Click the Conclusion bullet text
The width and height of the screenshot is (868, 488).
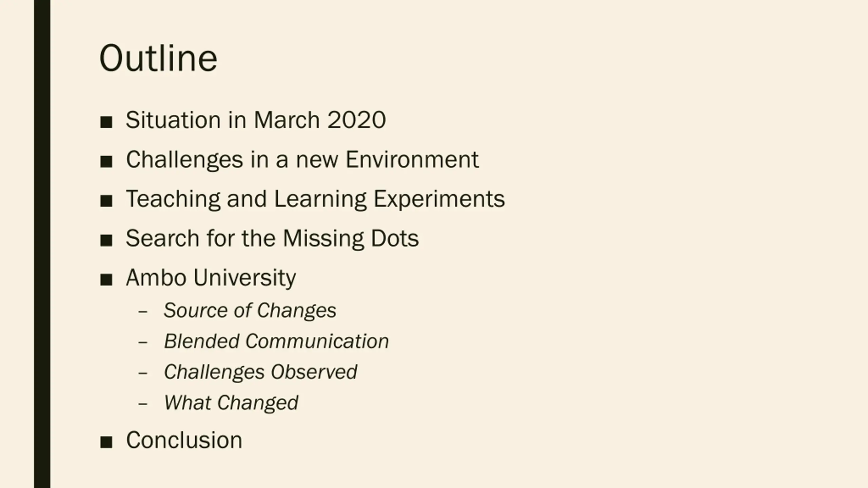[184, 440]
